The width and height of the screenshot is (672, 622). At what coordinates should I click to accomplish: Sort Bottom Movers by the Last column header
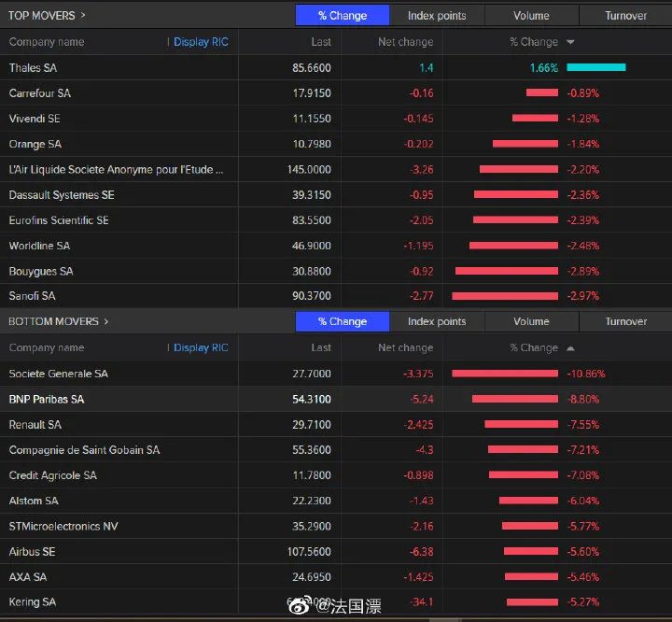click(321, 347)
